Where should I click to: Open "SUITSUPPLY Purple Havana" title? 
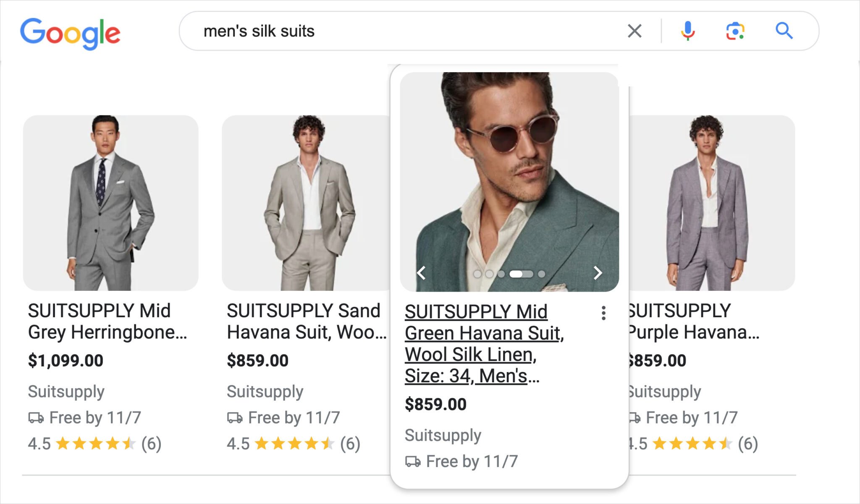(694, 321)
